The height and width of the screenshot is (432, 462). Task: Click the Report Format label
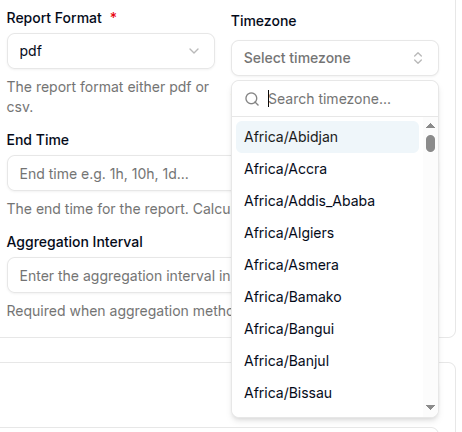(x=54, y=18)
